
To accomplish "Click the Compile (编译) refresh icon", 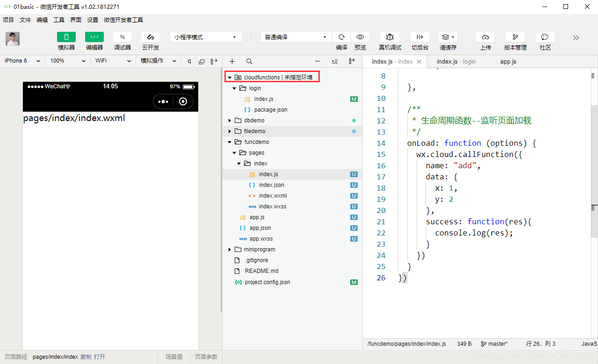I will 341,37.
